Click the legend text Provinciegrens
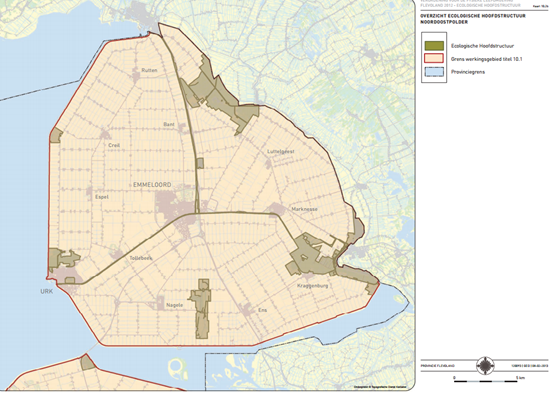Viewport: 550px width, 393px height. click(468, 72)
